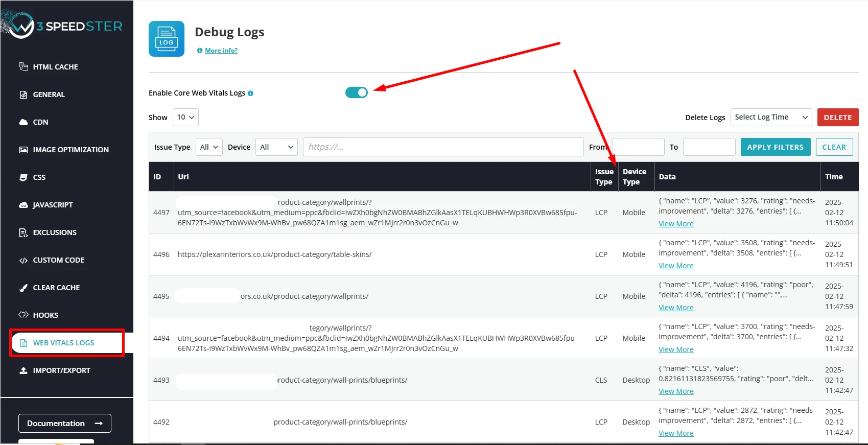The image size is (868, 445).
Task: Click the Debug Logs LOG icon
Action: [x=167, y=39]
